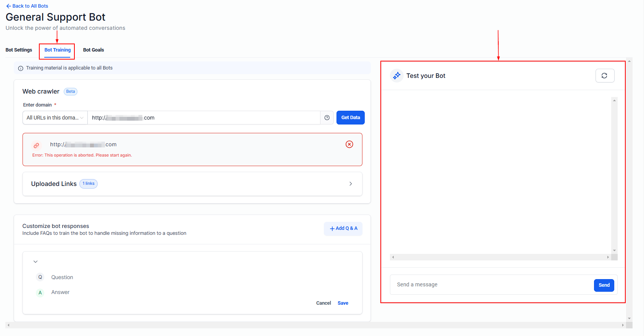Click the domain help question icon
Viewport: 644px width, 336px height.
pos(327,118)
